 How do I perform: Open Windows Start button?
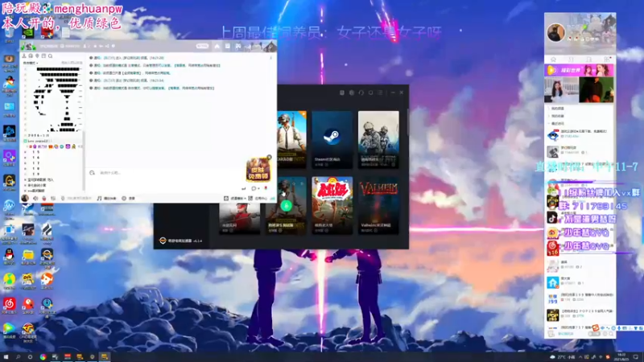click(6, 357)
